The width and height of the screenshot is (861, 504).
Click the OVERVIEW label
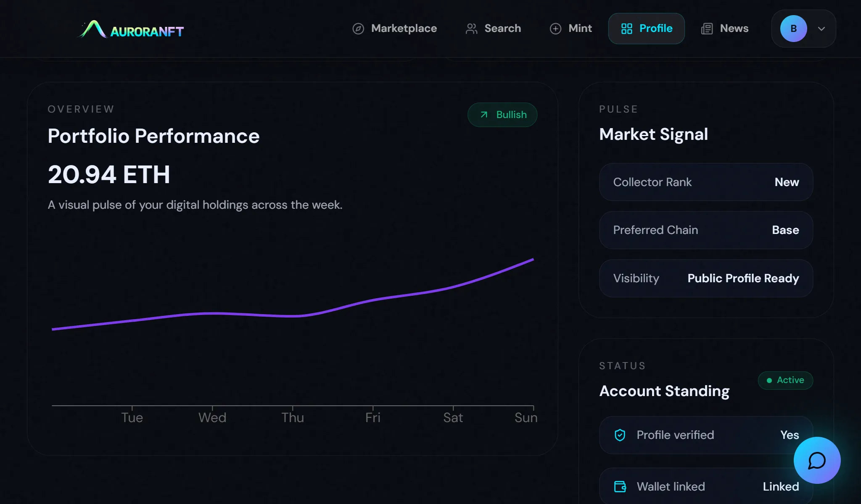coord(81,109)
